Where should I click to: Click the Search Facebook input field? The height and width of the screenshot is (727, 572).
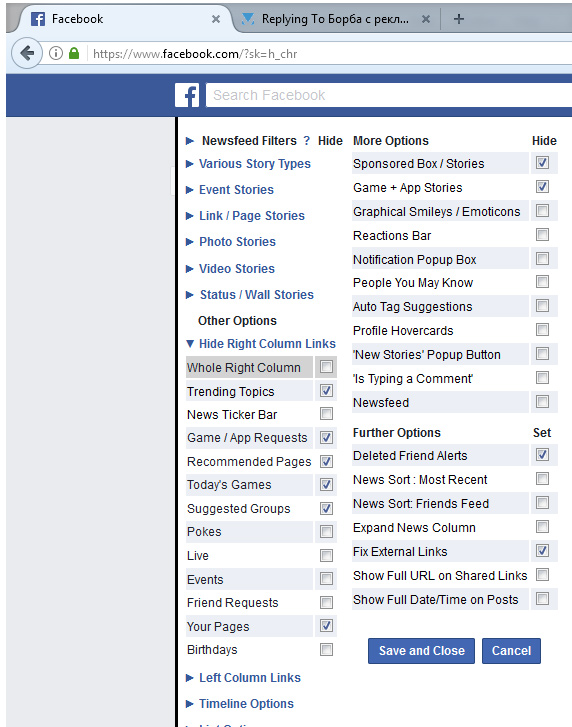[388, 95]
